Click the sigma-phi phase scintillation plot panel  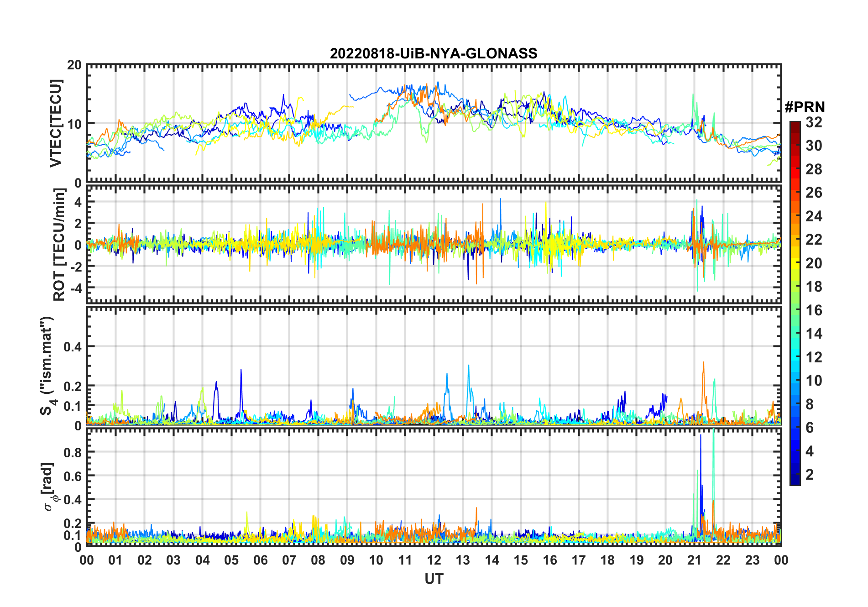(434, 487)
